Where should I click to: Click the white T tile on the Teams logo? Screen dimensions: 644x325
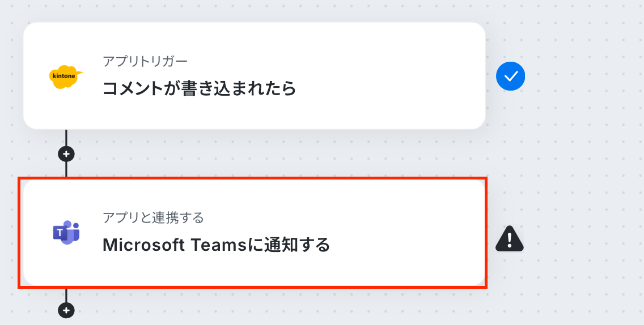click(x=60, y=233)
